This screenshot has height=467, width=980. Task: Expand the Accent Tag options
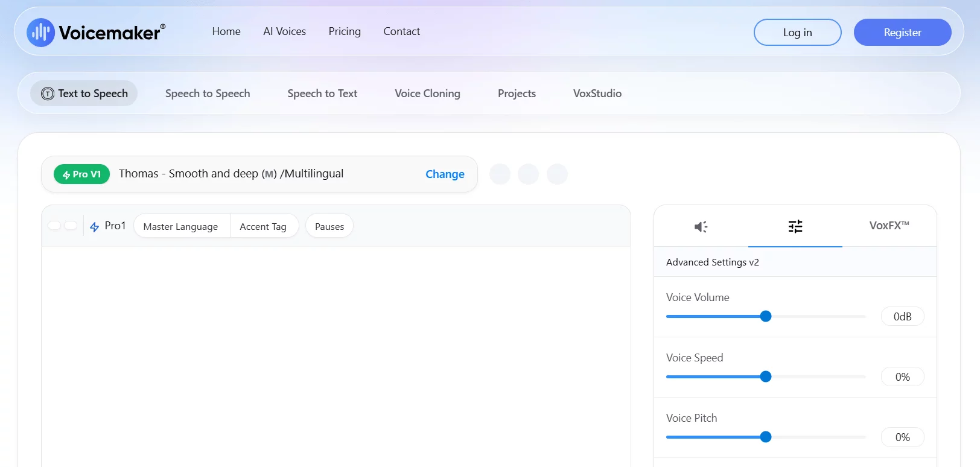tap(263, 227)
